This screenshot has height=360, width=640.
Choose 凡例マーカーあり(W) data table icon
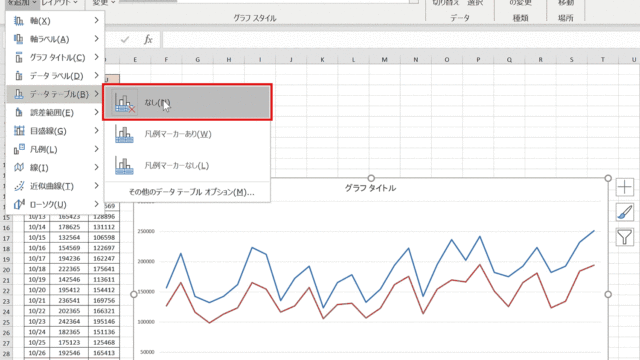point(124,134)
